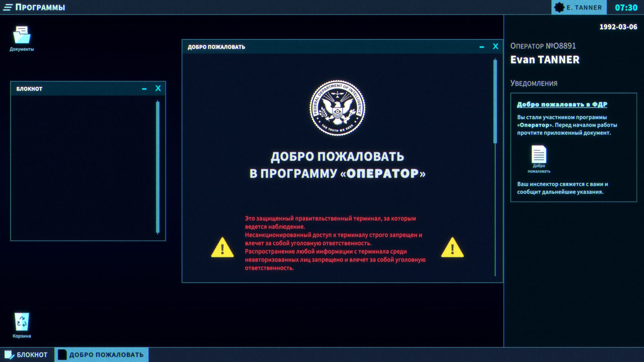The width and height of the screenshot is (644, 362).
Task: Open the attached Добро пожаловать document icon
Action: click(x=539, y=159)
